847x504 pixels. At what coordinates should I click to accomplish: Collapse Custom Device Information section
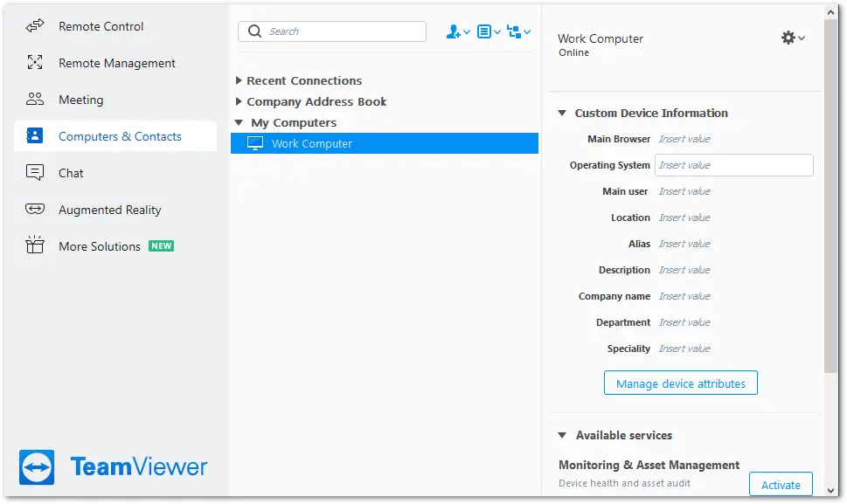coord(562,113)
